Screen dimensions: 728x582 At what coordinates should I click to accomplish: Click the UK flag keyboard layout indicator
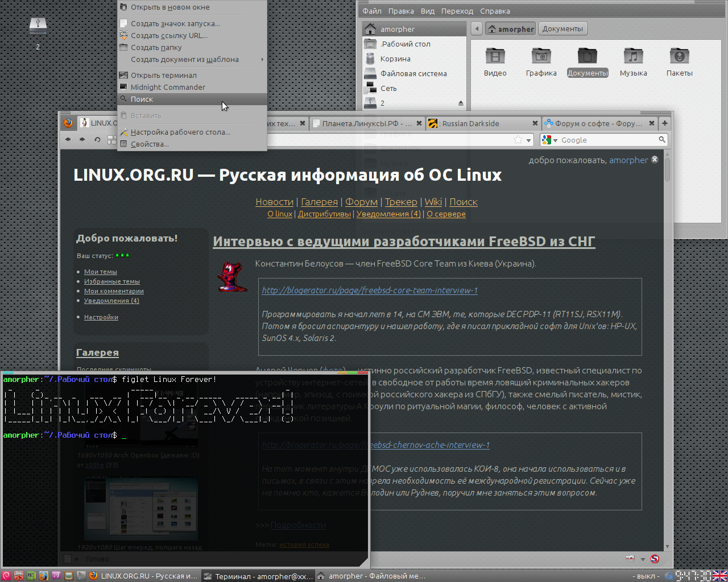point(720,576)
